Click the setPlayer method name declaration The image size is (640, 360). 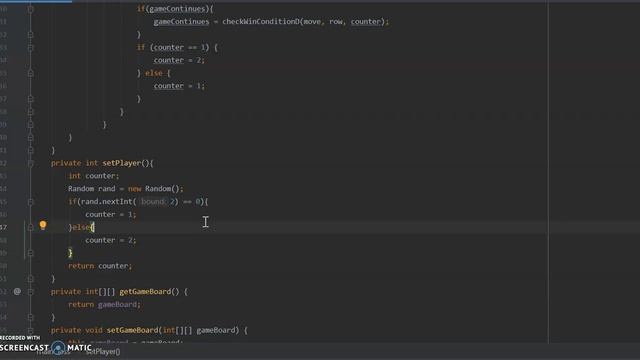[122, 163]
